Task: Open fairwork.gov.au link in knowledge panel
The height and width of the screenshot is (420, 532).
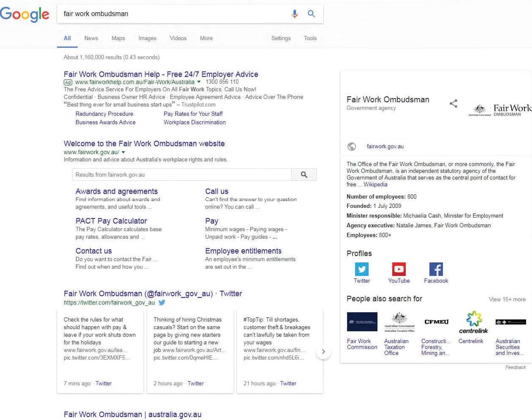Action: click(385, 147)
